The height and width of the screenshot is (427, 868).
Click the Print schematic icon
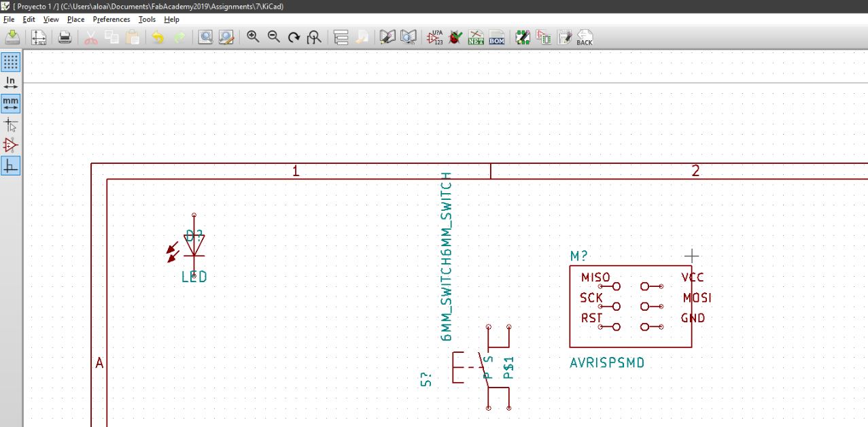[65, 37]
